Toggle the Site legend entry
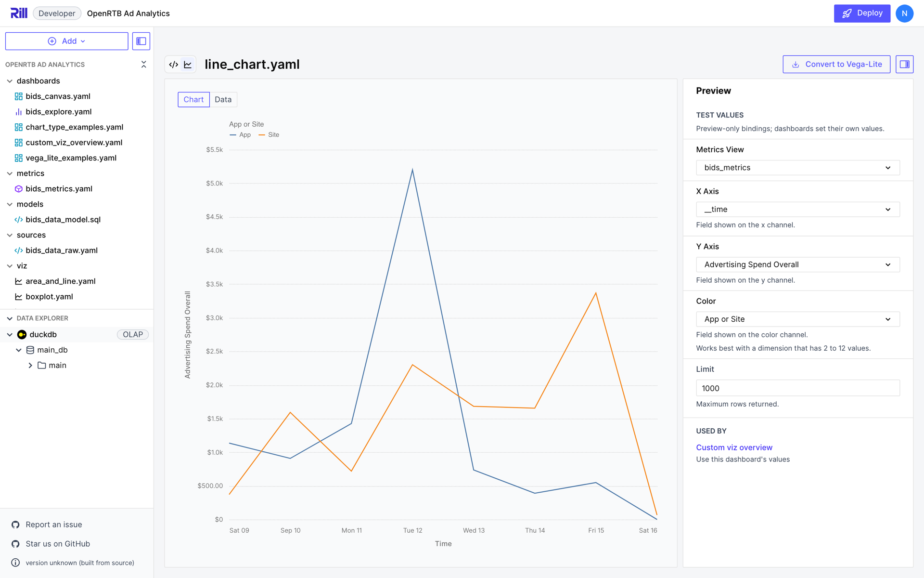 tap(269, 135)
